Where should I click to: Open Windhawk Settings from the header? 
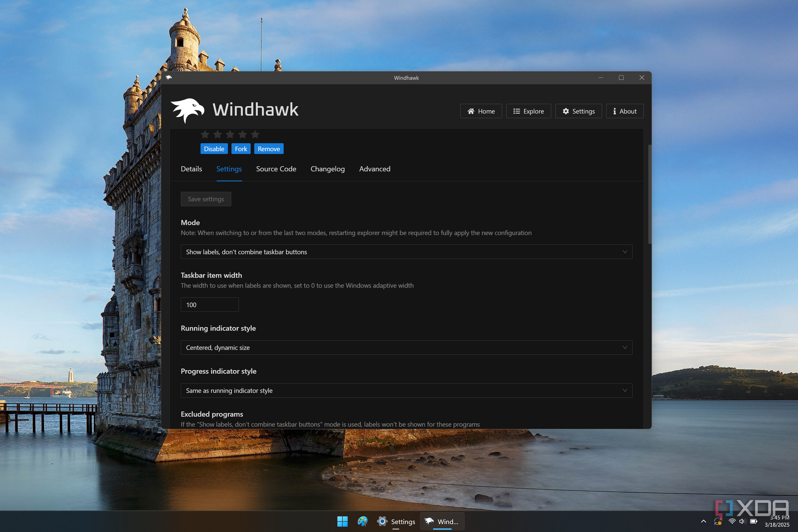579,111
